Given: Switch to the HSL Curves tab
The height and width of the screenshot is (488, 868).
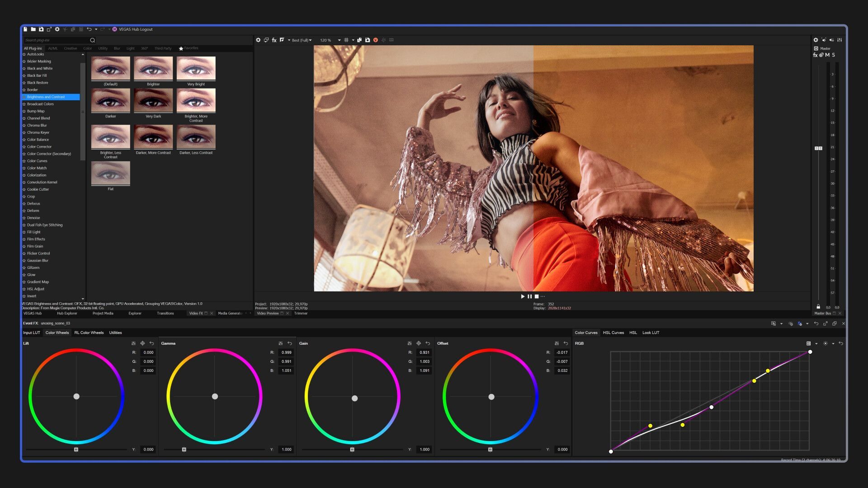Looking at the screenshot, I should coord(613,333).
